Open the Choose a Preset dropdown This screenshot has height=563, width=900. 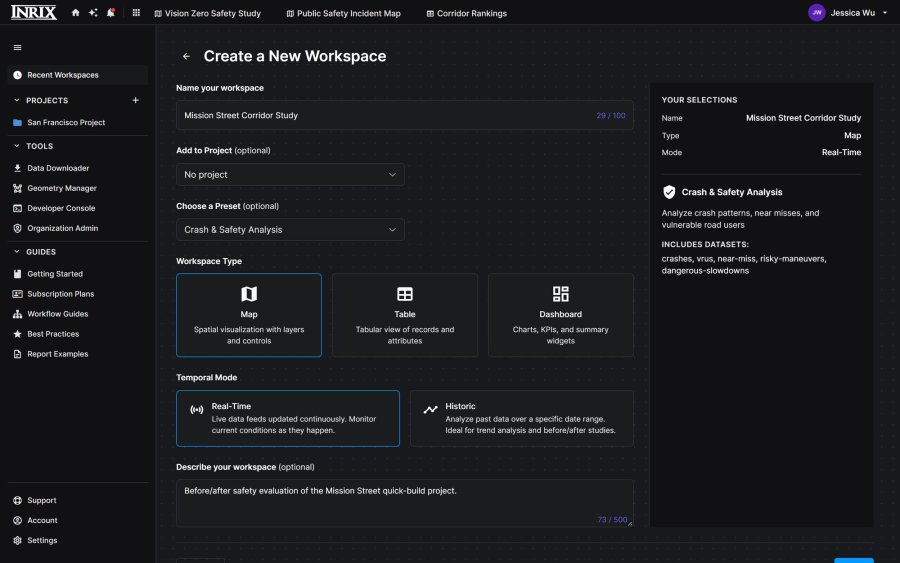point(290,230)
